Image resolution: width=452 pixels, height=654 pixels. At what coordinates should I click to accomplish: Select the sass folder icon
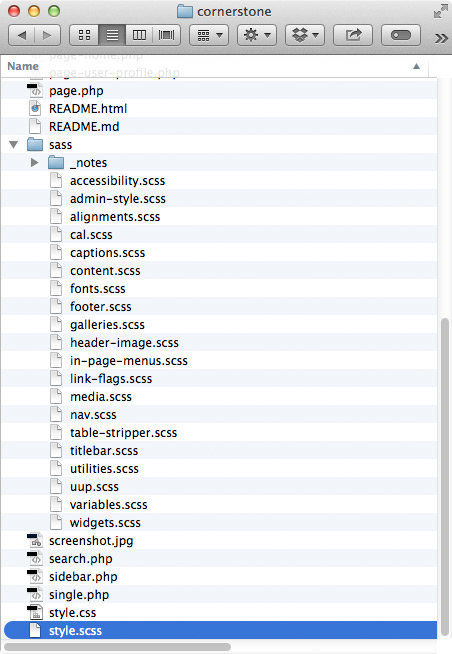coord(35,145)
